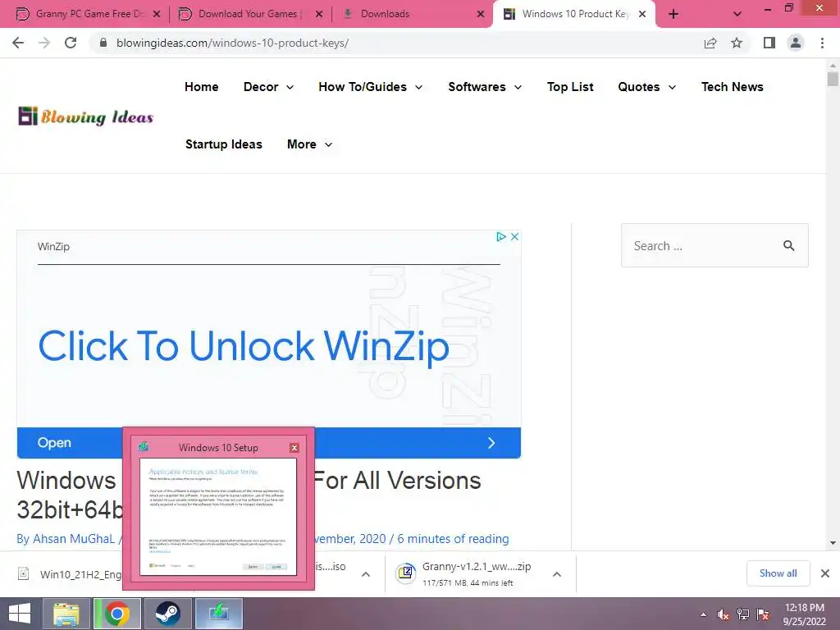Open author Ahsan MuGhaL link
Viewport: 840px width, 630px height.
[74, 538]
